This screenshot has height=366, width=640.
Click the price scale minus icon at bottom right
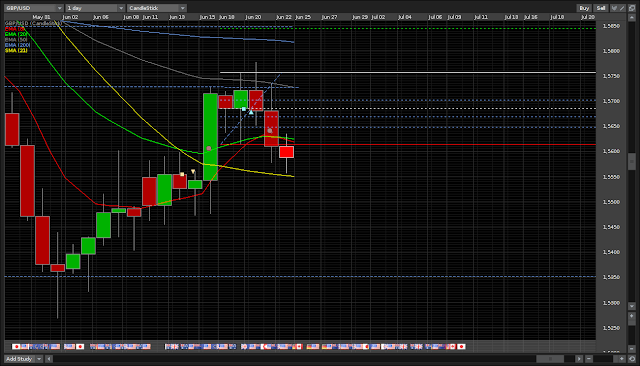coord(632,349)
